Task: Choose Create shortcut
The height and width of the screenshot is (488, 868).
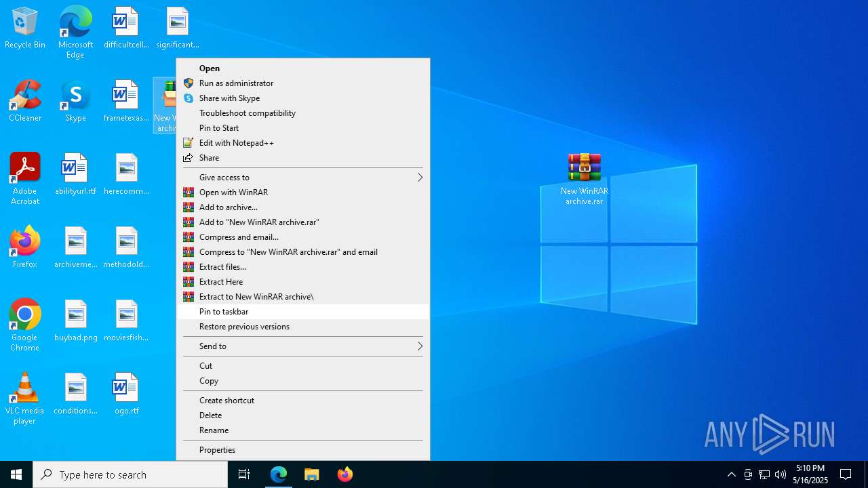Action: coord(303,401)
